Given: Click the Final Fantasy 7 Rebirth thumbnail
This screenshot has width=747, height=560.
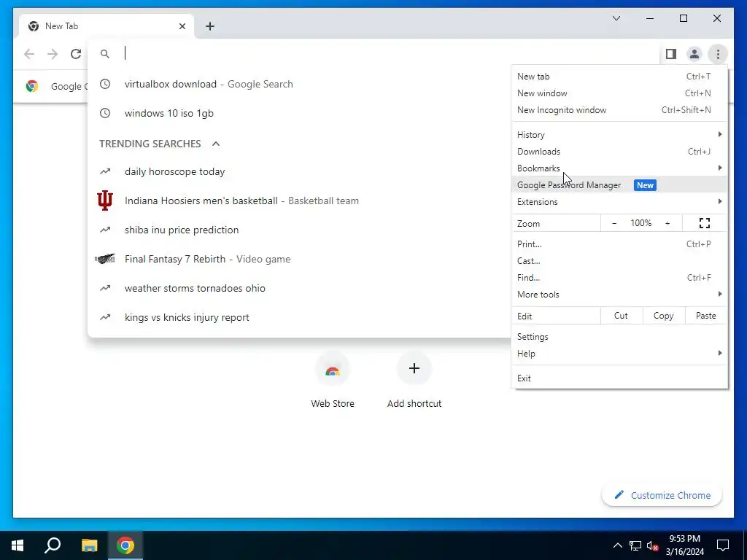Looking at the screenshot, I should pyautogui.click(x=105, y=259).
